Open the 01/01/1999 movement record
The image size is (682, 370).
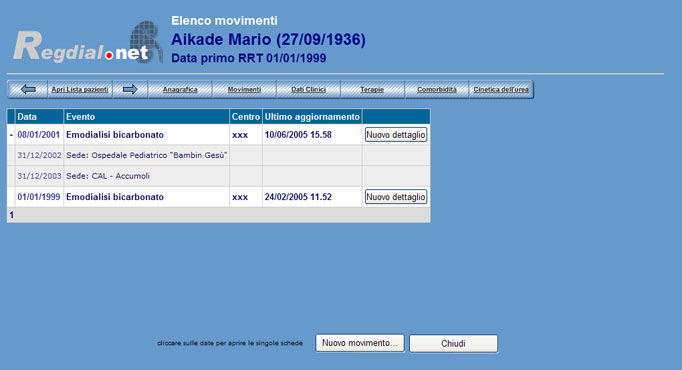click(x=38, y=197)
